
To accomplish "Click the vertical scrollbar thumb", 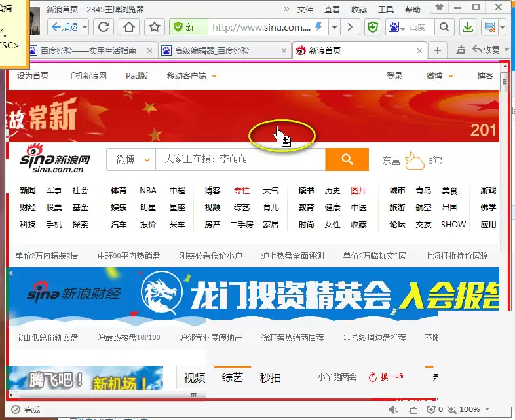I will click(x=505, y=82).
